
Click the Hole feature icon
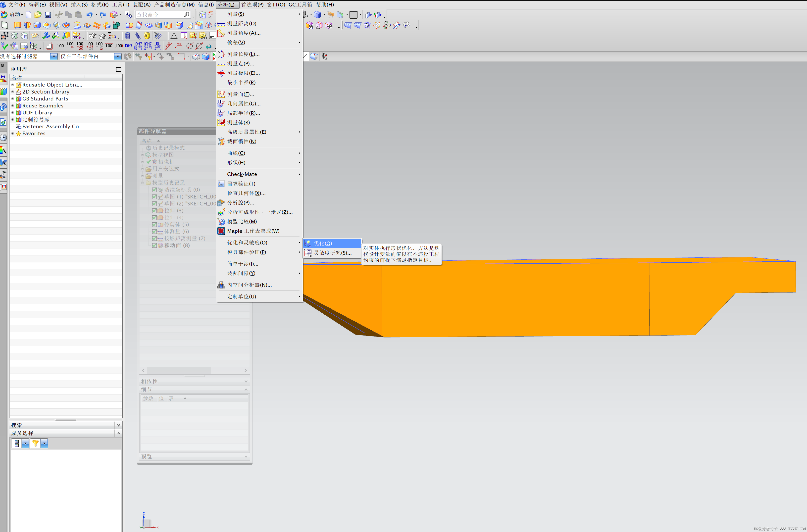coord(37,25)
